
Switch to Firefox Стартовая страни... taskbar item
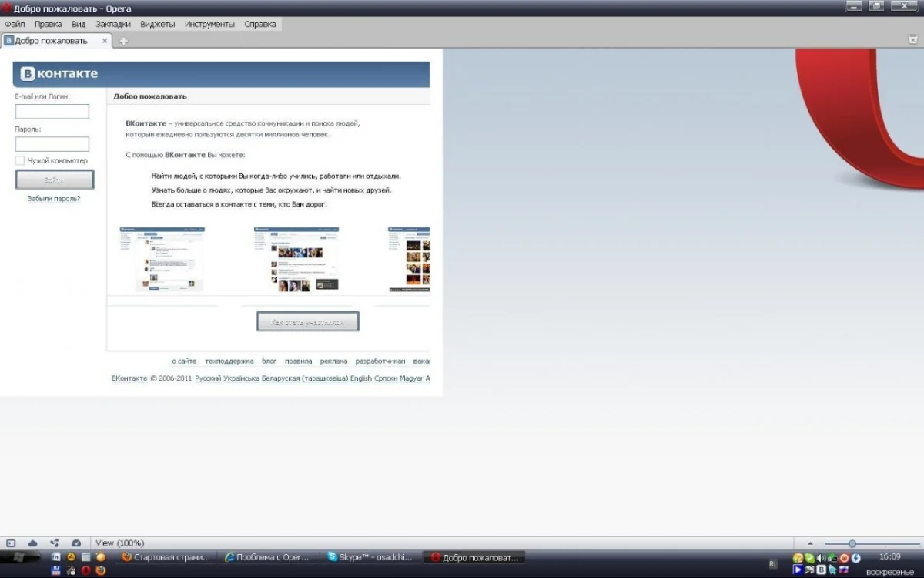click(166, 557)
